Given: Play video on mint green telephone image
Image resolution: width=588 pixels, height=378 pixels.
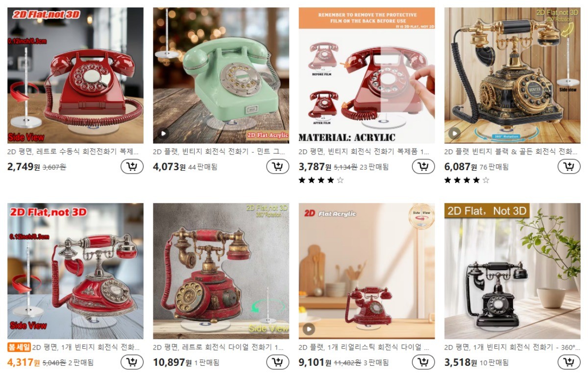Looking at the screenshot, I should 163,133.
